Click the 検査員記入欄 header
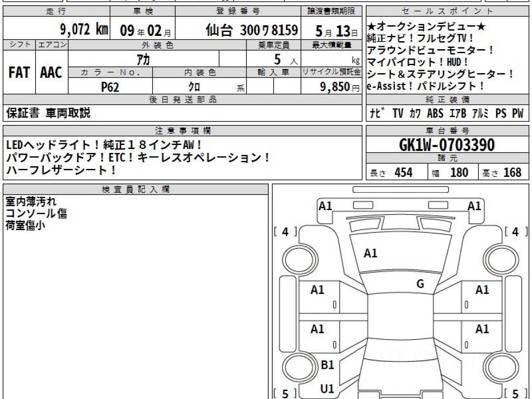532x399 pixels. pyautogui.click(x=136, y=189)
